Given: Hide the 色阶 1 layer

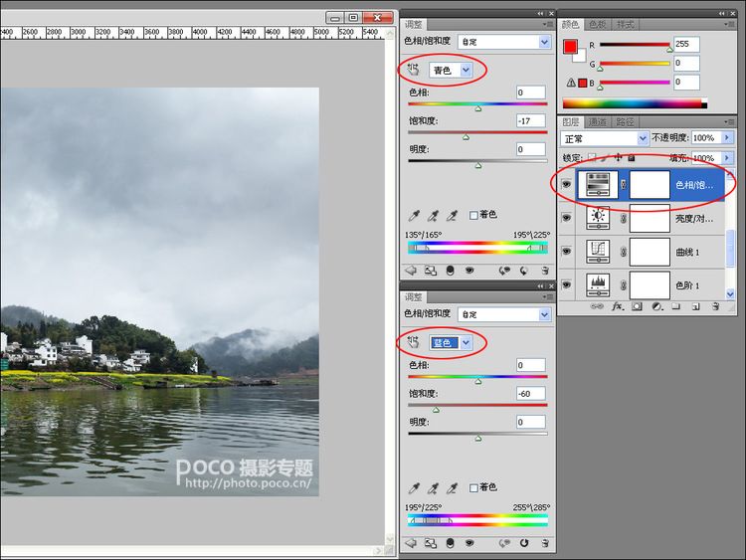Looking at the screenshot, I should (566, 285).
